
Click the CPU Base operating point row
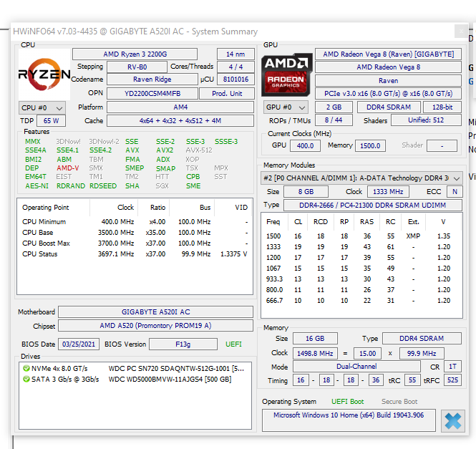tap(135, 233)
